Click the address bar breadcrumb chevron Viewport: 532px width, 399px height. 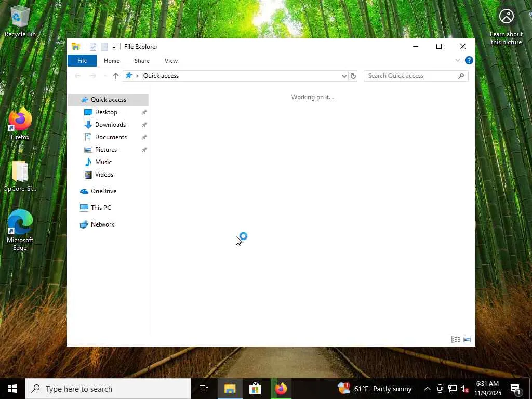click(137, 76)
